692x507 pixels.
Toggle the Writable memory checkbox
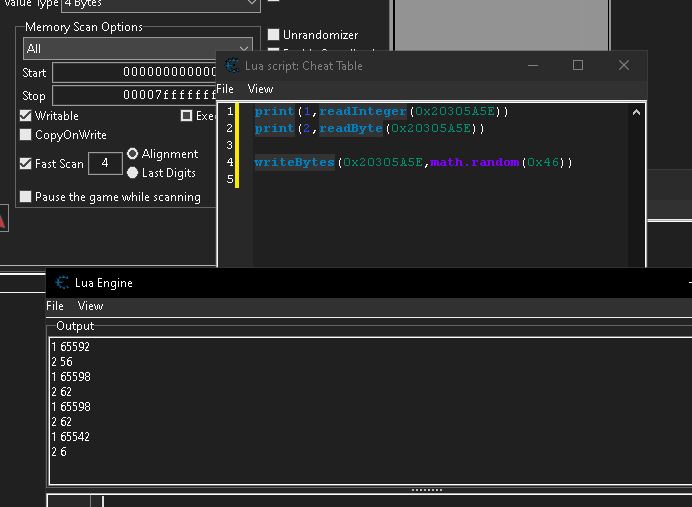(x=26, y=116)
